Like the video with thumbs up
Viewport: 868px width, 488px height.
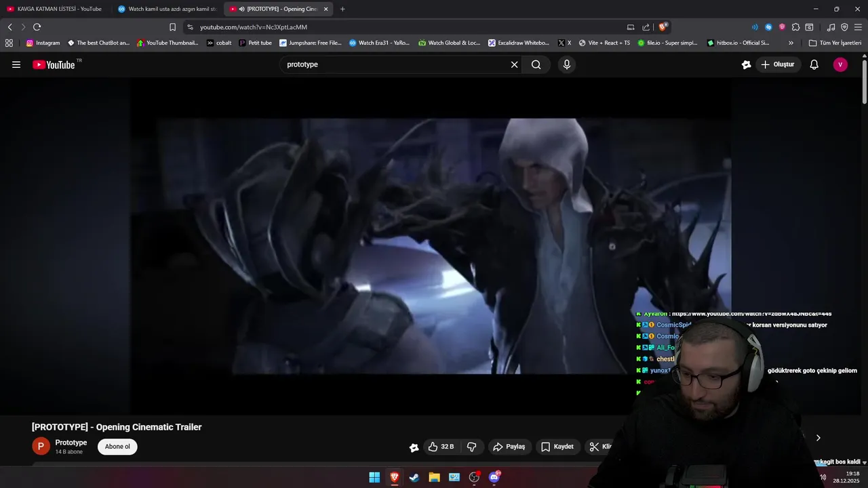coord(441,447)
